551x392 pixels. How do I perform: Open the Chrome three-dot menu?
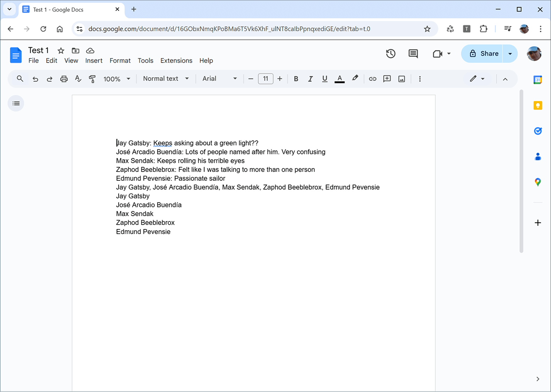pyautogui.click(x=540, y=29)
